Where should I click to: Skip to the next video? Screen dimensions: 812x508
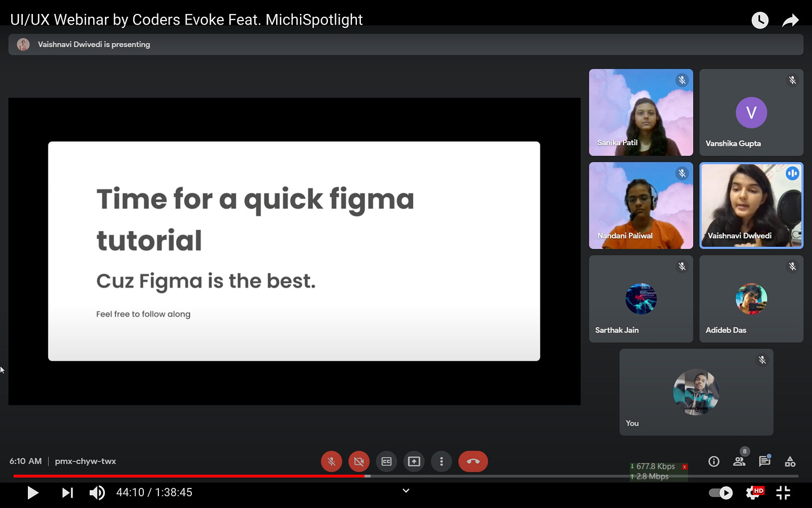67,492
